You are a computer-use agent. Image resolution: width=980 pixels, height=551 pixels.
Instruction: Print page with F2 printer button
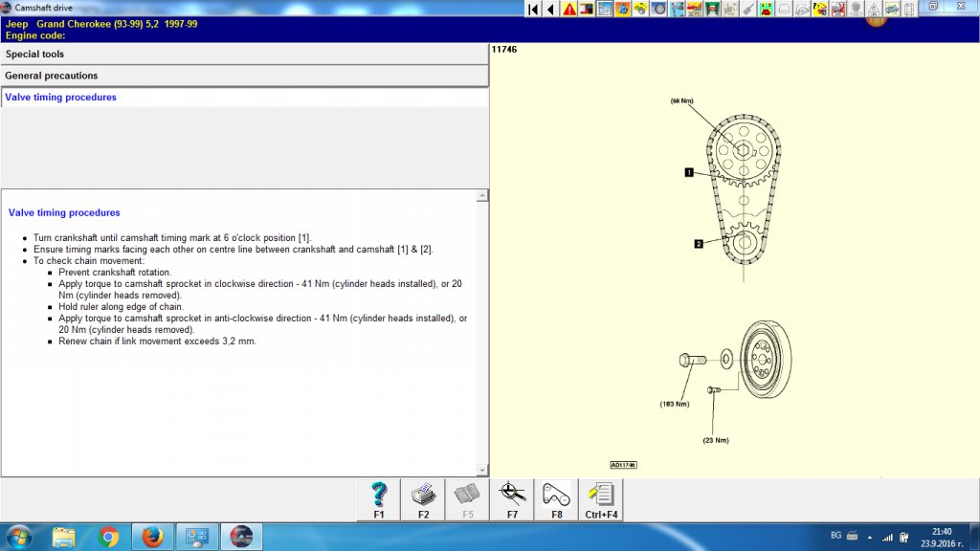[423, 499]
